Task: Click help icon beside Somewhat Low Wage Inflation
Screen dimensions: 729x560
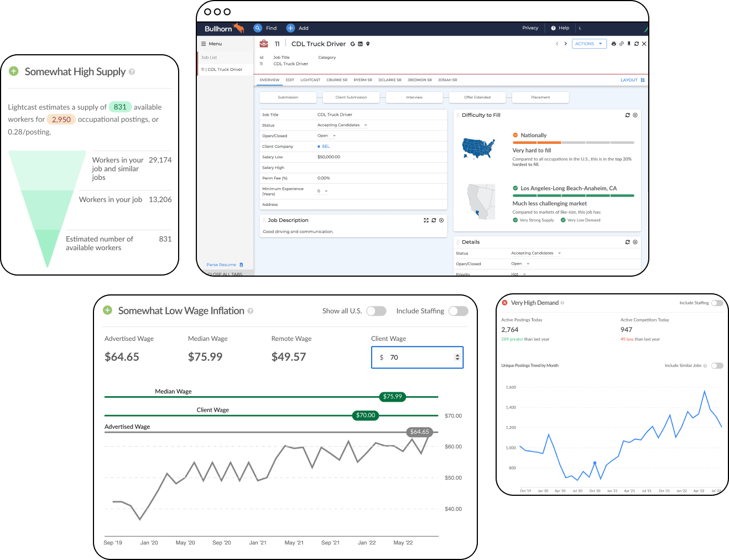Action: [x=251, y=311]
